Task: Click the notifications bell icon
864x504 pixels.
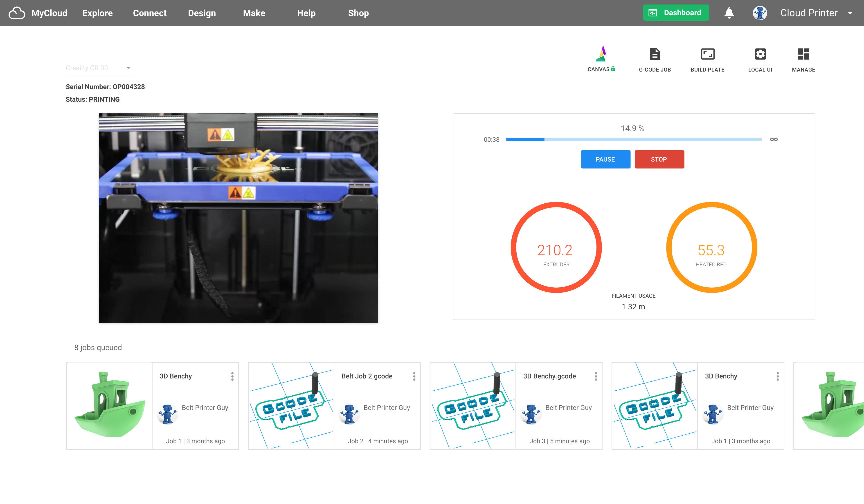Action: click(x=729, y=13)
